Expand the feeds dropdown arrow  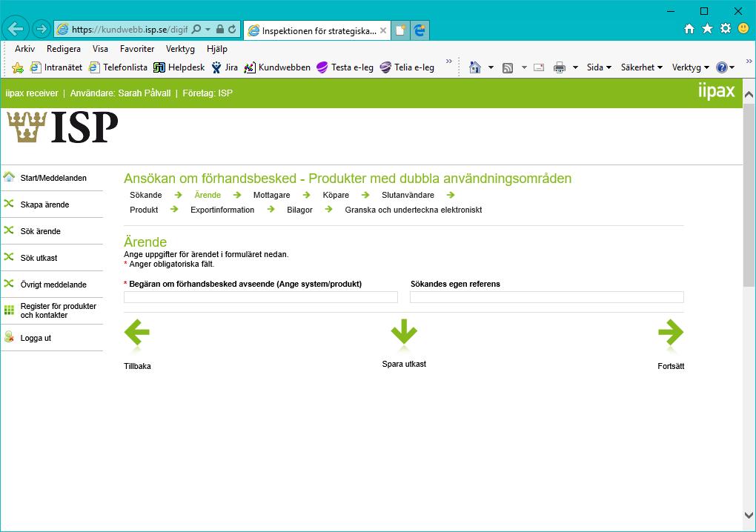[524, 67]
